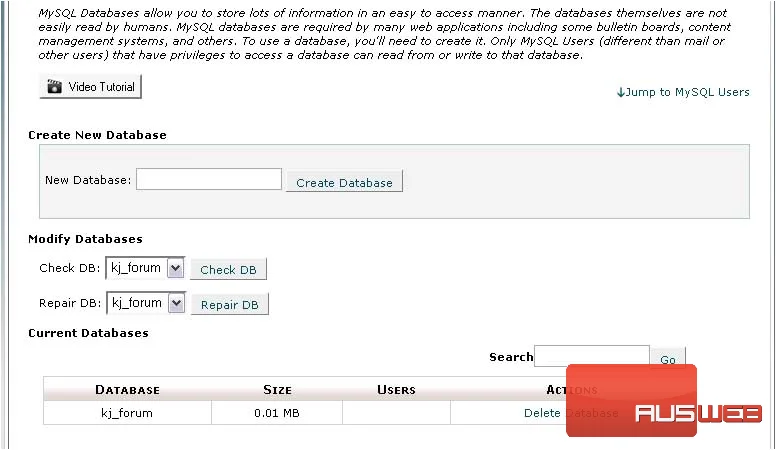Click the Users column header
Screen dimensions: 776x450
coord(396,390)
